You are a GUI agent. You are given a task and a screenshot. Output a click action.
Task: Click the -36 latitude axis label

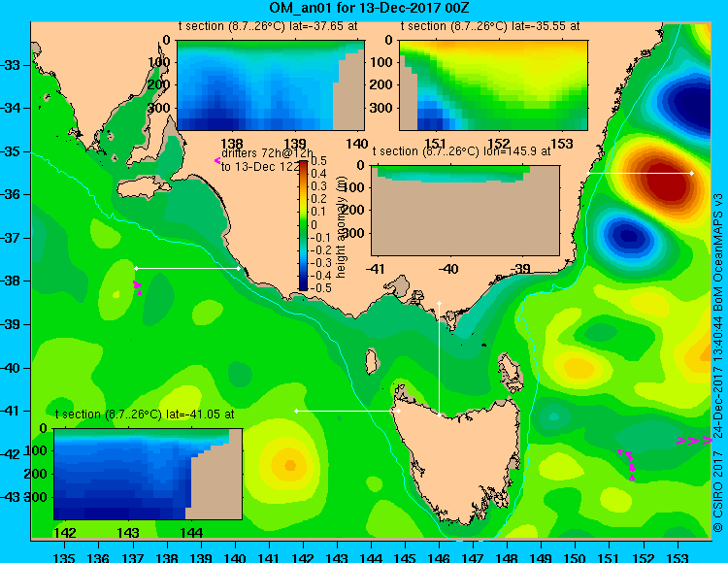coord(11,194)
